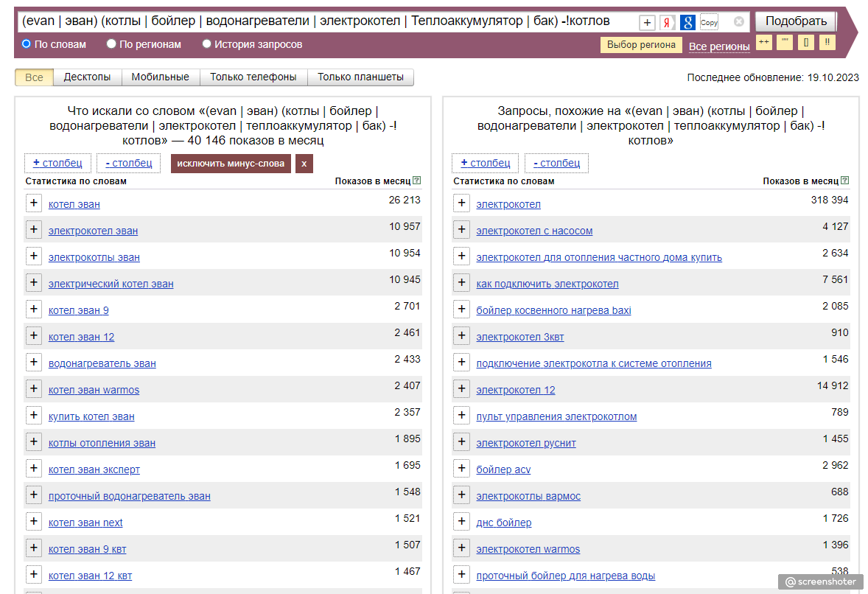Add 'электрокотел с насосом' via plus button
Screen dimensions: 868x594
tap(462, 230)
